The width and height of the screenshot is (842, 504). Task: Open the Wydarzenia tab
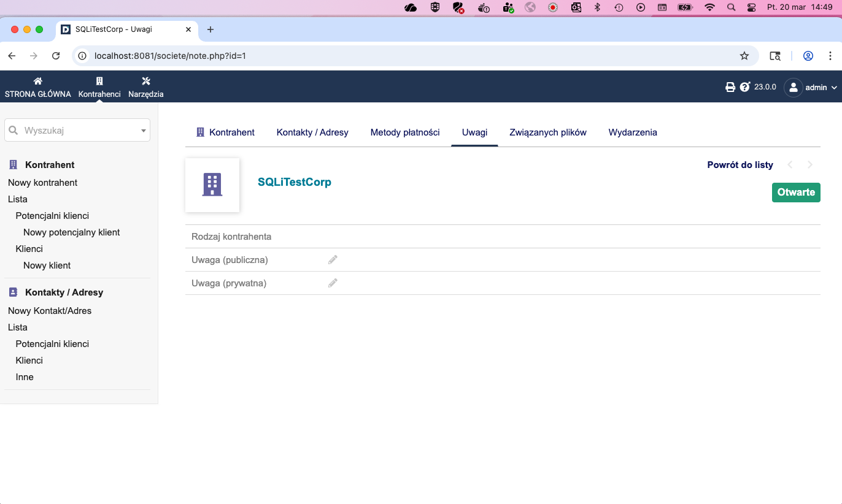coord(633,132)
